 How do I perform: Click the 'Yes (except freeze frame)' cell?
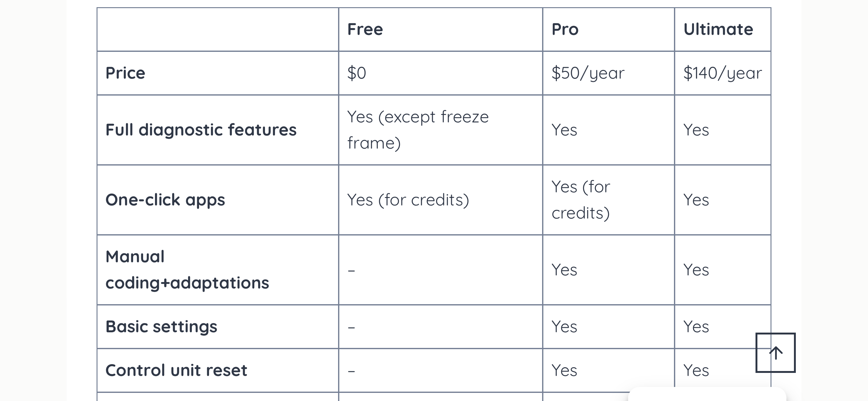tap(417, 130)
